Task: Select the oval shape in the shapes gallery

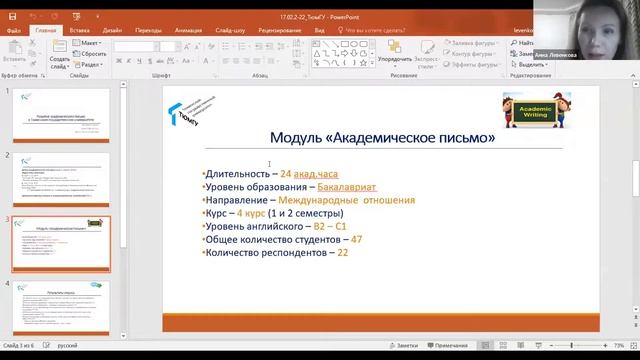Action: tap(354, 44)
